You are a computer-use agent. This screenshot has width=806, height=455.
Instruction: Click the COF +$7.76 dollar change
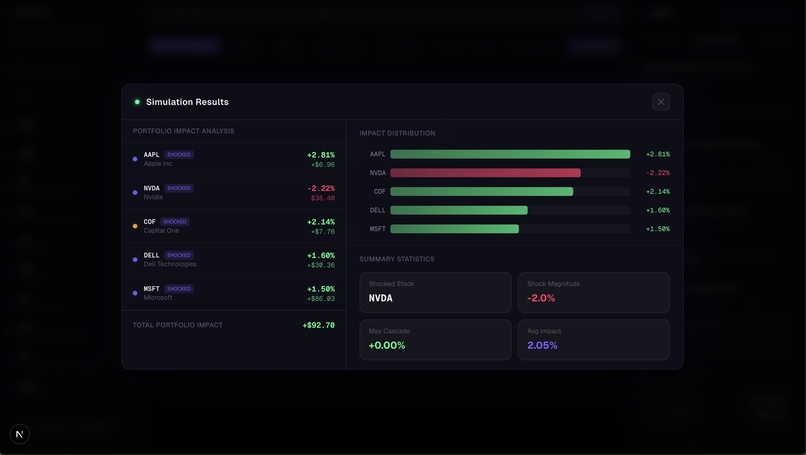pos(323,232)
